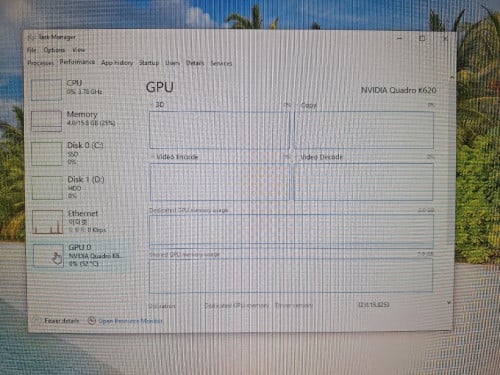Click the Memory label in sidebar
This screenshot has width=500, height=375.
click(x=82, y=114)
